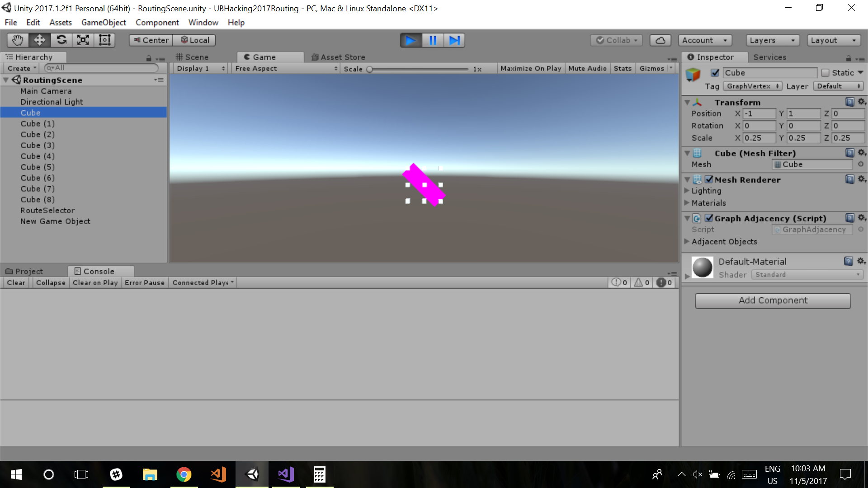The image size is (868, 488).
Task: Disable the Mesh Renderer checkbox
Action: coord(709,179)
